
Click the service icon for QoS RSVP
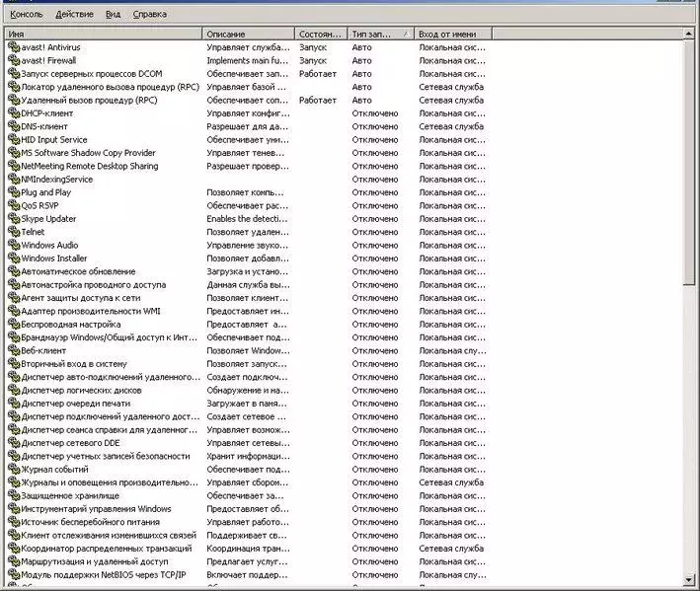14,205
